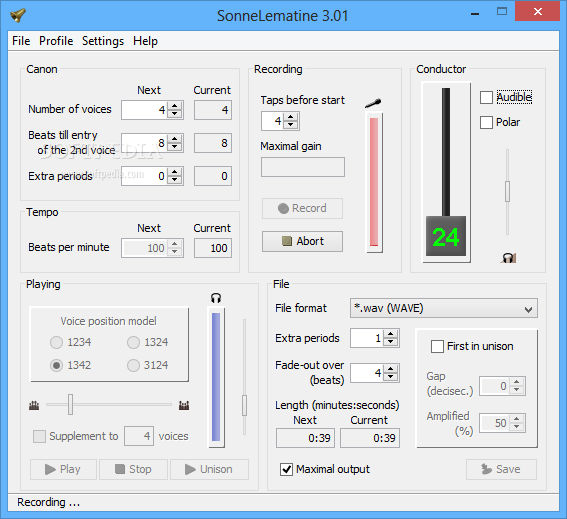The image size is (567, 519).
Task: Click the 'Recording …' status bar text
Action: pos(48,502)
